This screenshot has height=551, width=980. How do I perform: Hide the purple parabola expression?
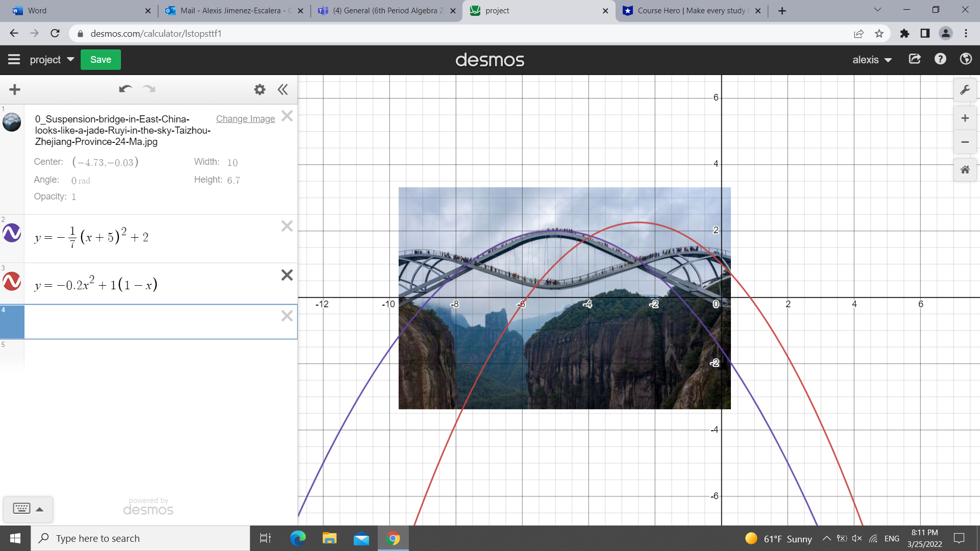coord(12,233)
